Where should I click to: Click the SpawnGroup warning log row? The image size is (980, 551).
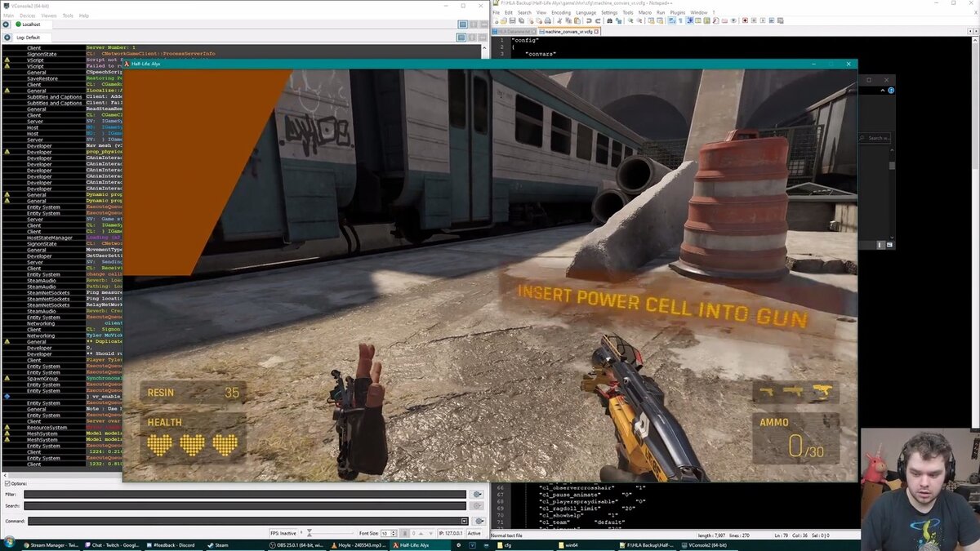click(x=42, y=378)
